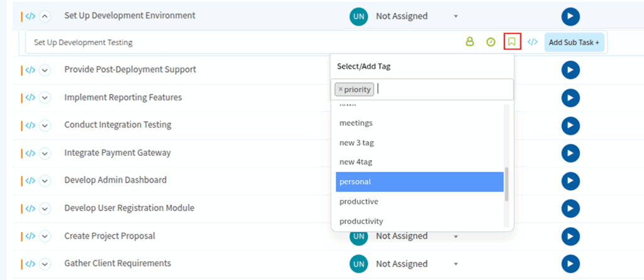Click the bookmark tag icon on subtask row
Screen dimensions: 644x280
coord(512,42)
